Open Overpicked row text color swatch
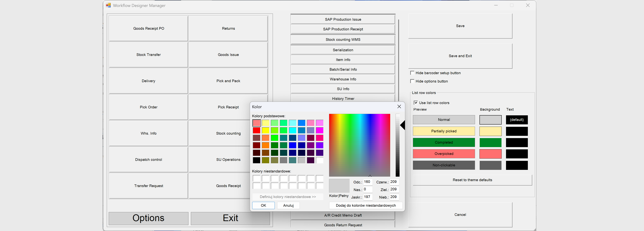The height and width of the screenshot is (231, 644). 517,154
